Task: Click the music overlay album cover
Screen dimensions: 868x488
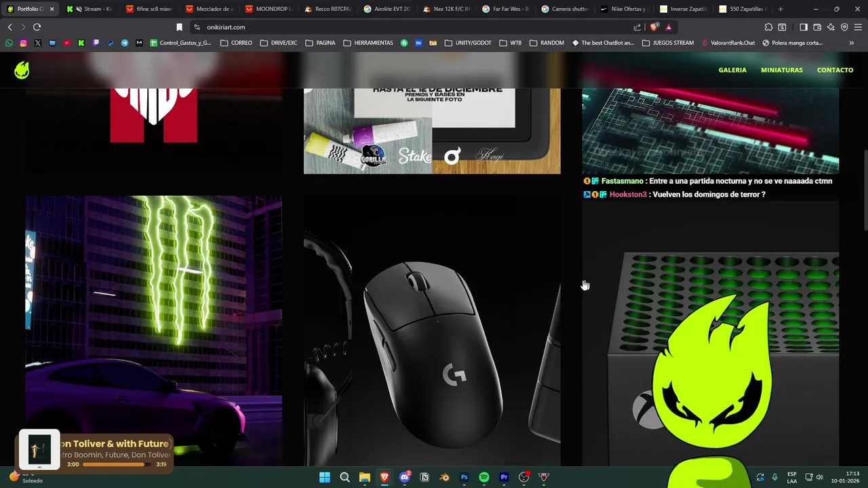Action: click(x=39, y=449)
